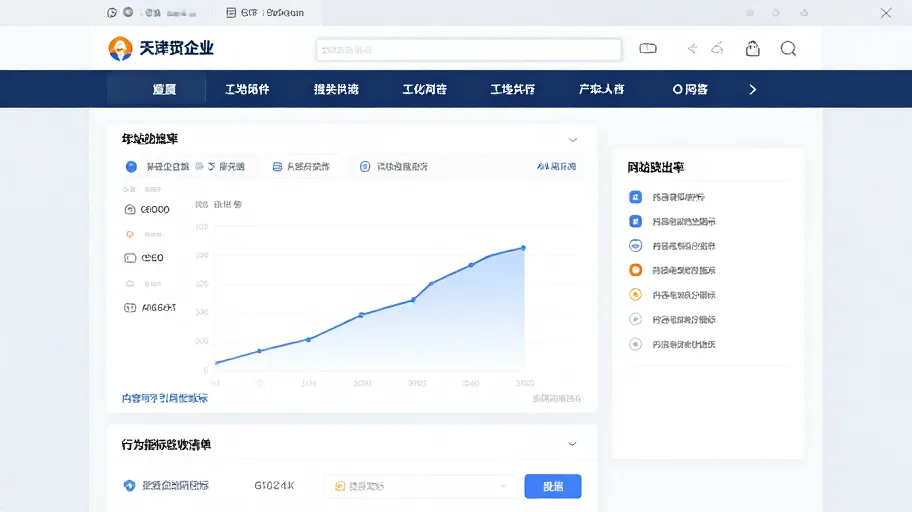Choose the stacked-disc icon chart filter
This screenshot has height=512, width=912.
tap(277, 166)
